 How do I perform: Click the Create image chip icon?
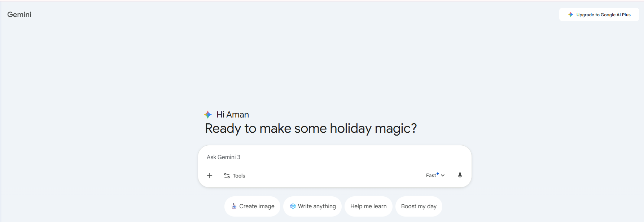[234, 206]
